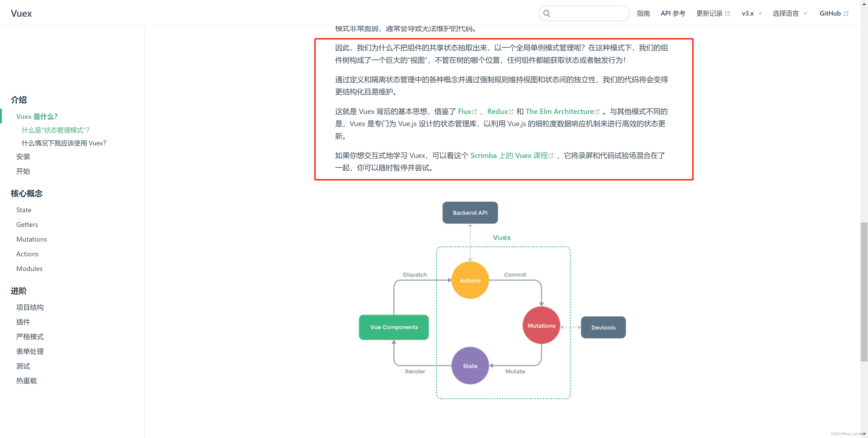Follow the Flux link
The image size is (868, 438).
(x=464, y=111)
